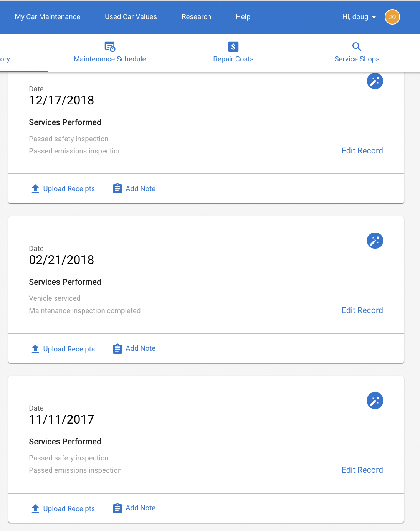420x531 pixels.
Task: Open the DO user avatar
Action: tap(392, 17)
